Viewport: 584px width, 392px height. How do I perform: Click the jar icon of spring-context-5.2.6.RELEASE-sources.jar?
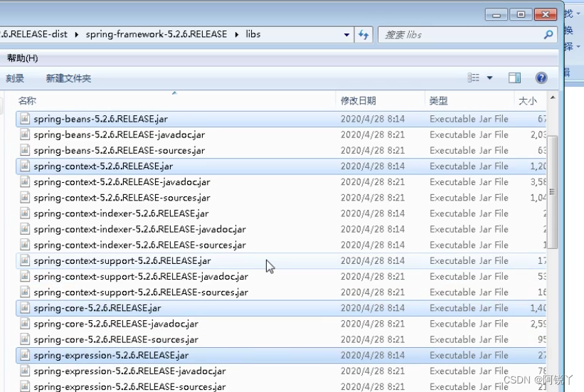point(25,198)
